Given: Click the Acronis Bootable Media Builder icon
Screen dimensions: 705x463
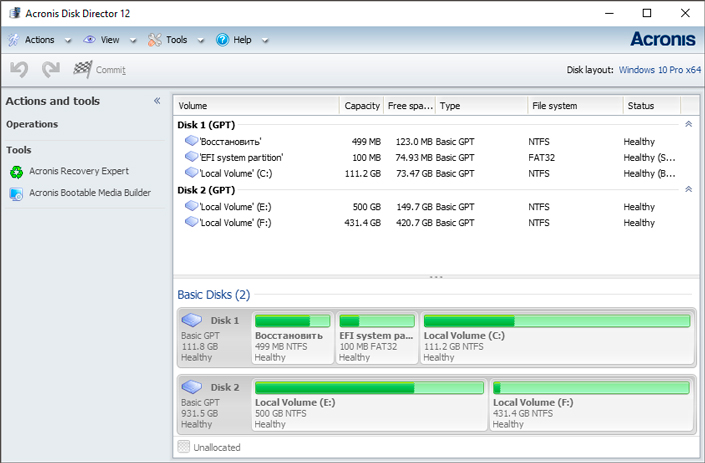Looking at the screenshot, I should click(16, 194).
